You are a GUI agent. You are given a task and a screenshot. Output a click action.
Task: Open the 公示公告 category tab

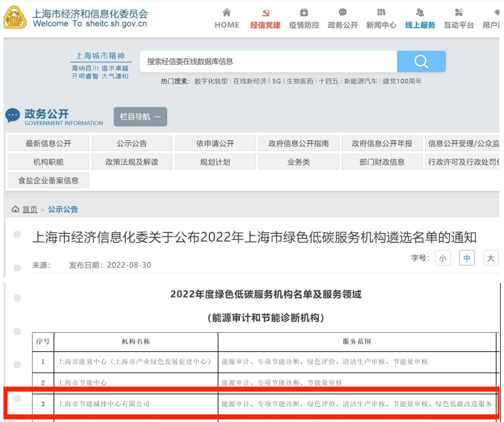(132, 143)
